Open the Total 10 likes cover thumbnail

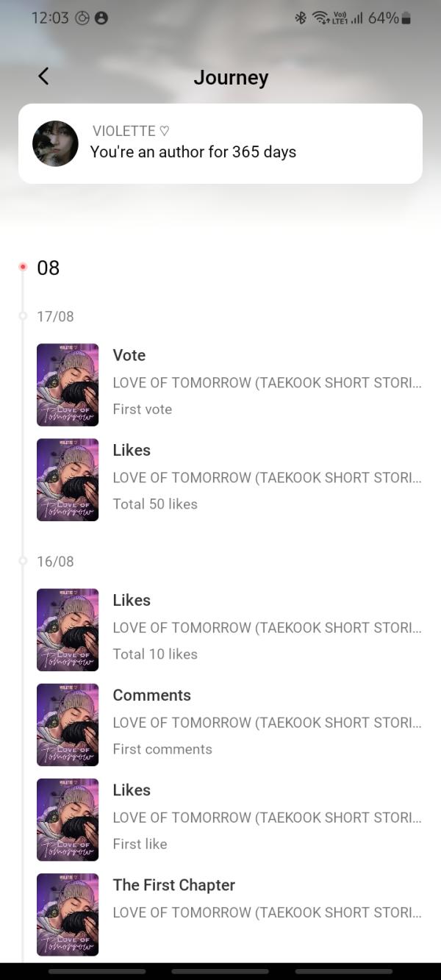[68, 629]
